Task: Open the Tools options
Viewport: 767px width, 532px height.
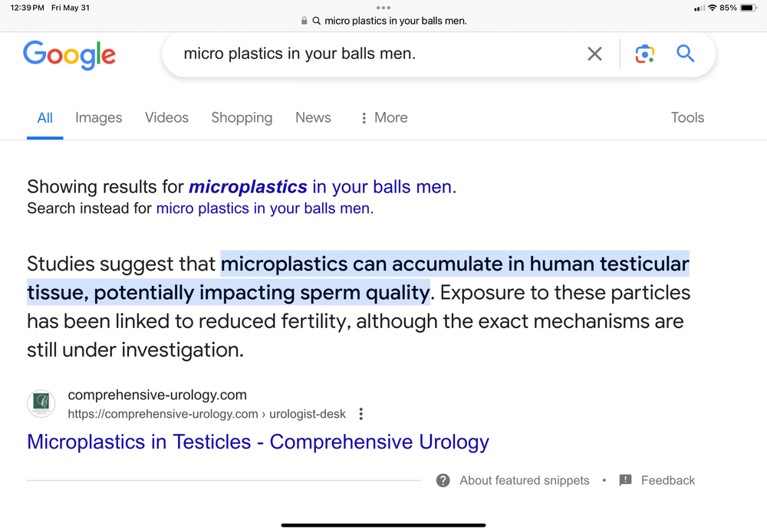Action: point(687,117)
